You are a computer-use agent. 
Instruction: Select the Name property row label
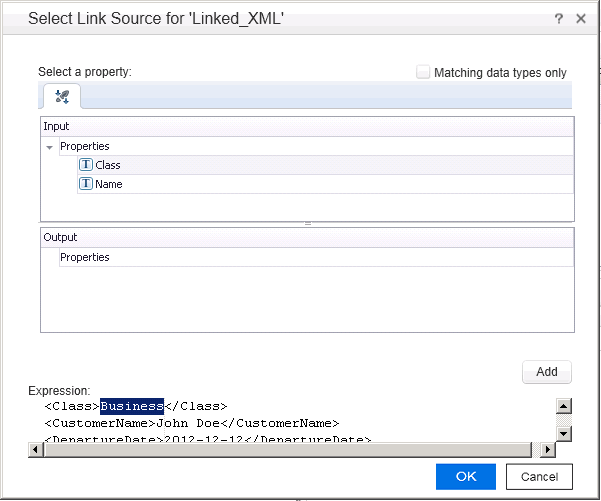[109, 184]
